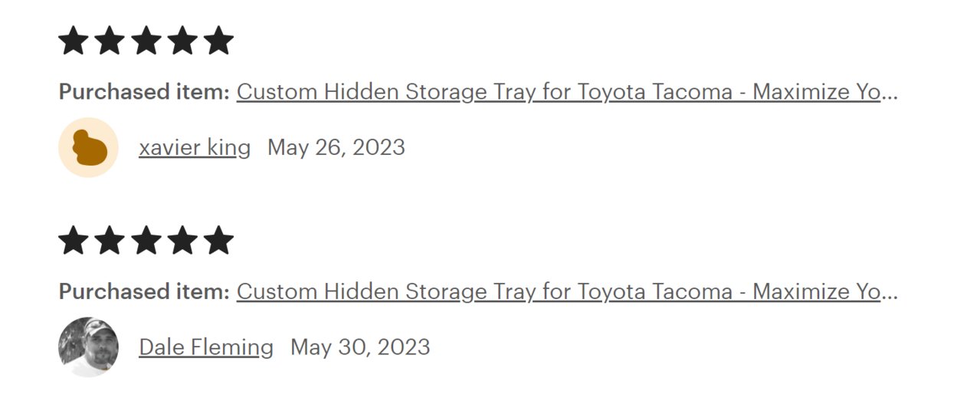Image resolution: width=980 pixels, height=411 pixels.
Task: Open Dale Fleming's profile photo
Action: coord(88,347)
